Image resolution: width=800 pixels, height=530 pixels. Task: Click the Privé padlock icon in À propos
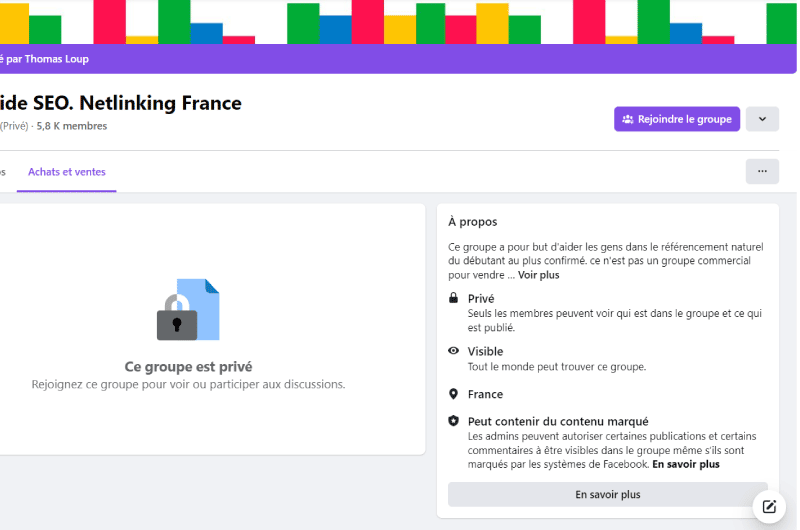(x=453, y=298)
